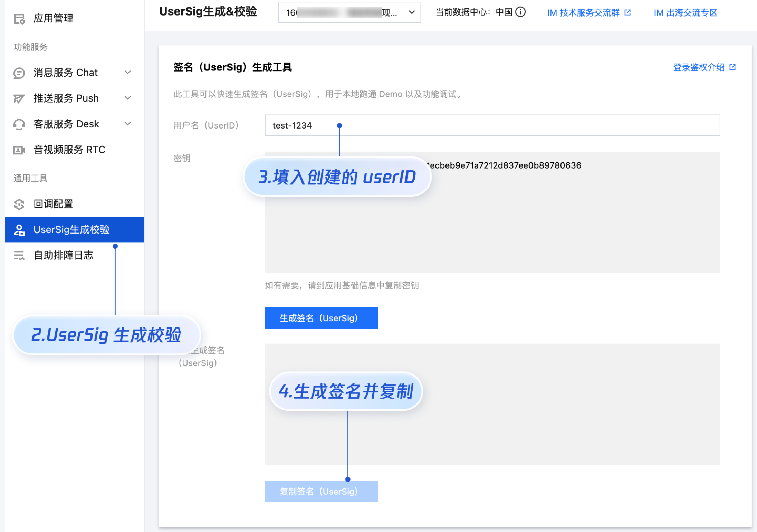Open 音视频服务 RTC menu item
Viewport: 757px width, 532px height.
click(x=69, y=150)
